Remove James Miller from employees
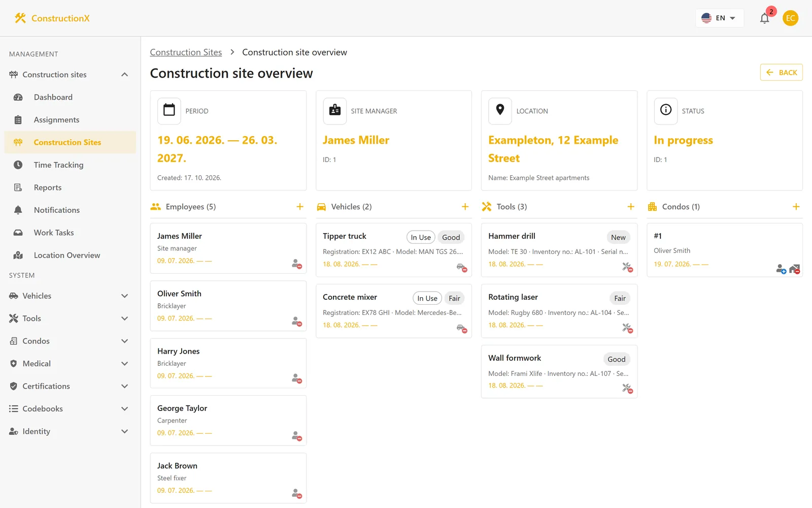812x508 pixels. [297, 264]
